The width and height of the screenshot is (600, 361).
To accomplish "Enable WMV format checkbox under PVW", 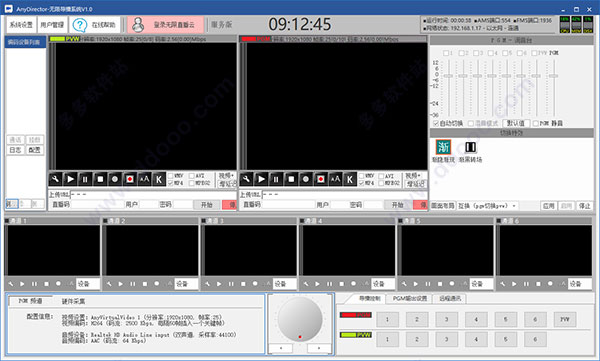I will click(x=171, y=176).
